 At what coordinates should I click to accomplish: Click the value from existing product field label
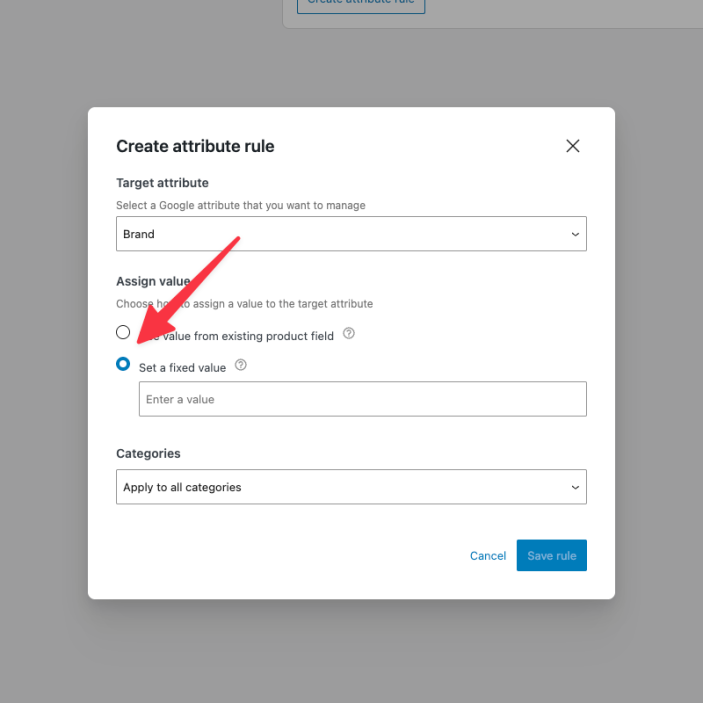[x=250, y=336]
